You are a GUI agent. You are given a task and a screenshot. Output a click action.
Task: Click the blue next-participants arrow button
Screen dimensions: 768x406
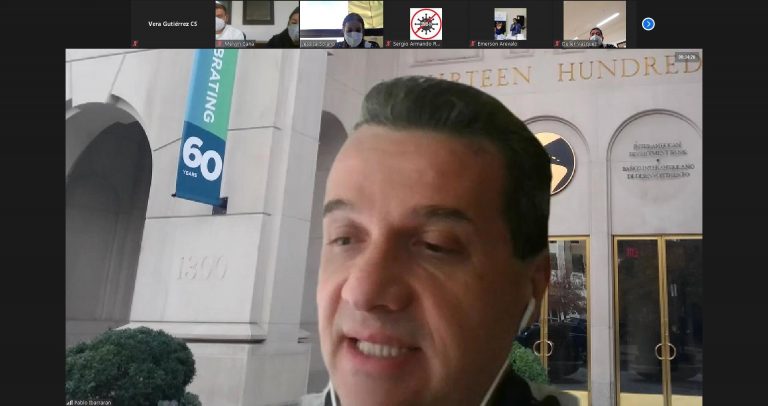coord(648,24)
